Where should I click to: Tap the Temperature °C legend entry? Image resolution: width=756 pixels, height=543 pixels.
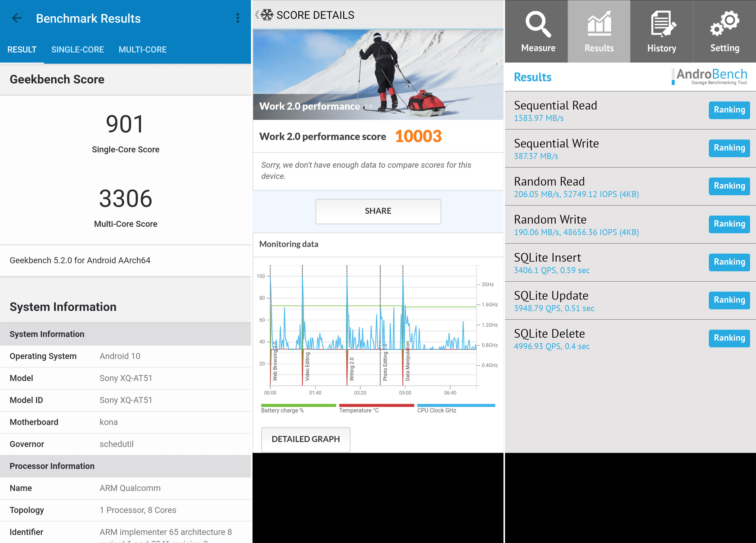pyautogui.click(x=376, y=409)
